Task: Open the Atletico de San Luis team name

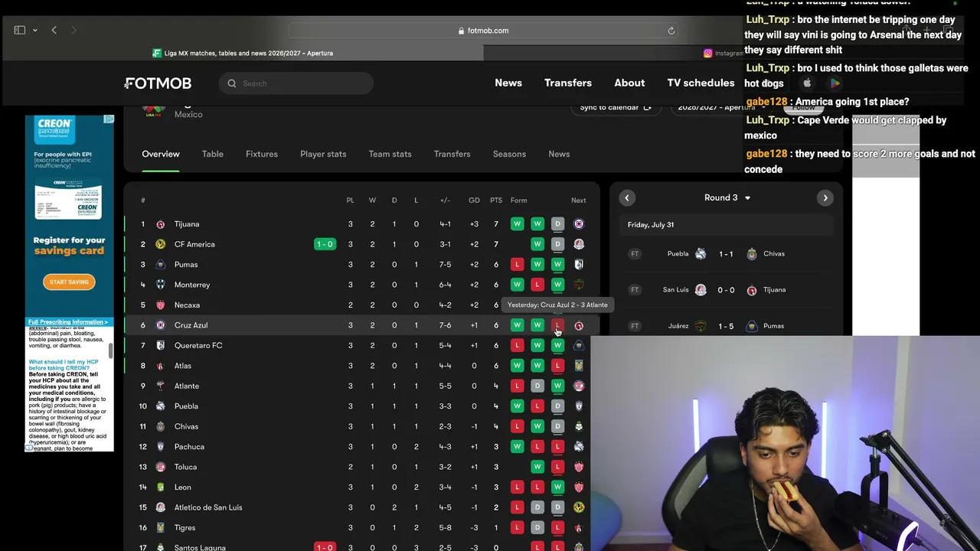Action: [208, 507]
